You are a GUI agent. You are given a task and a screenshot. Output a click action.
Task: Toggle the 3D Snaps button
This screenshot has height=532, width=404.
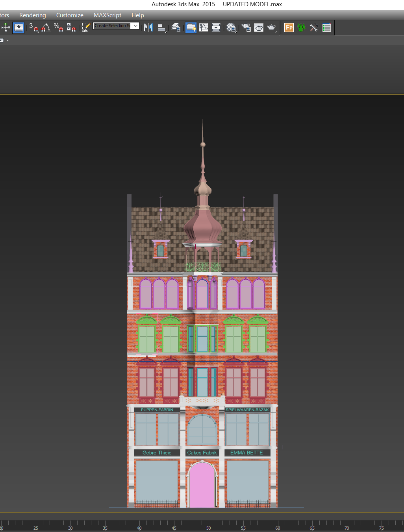click(34, 28)
